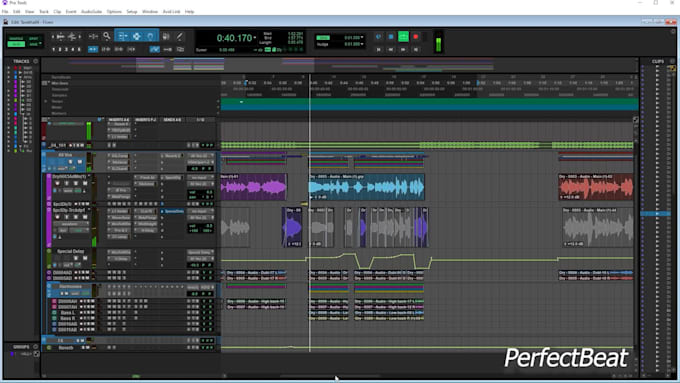Image resolution: width=680 pixels, height=383 pixels.
Task: Mute the Dry audio track
Action: (x=85, y=183)
